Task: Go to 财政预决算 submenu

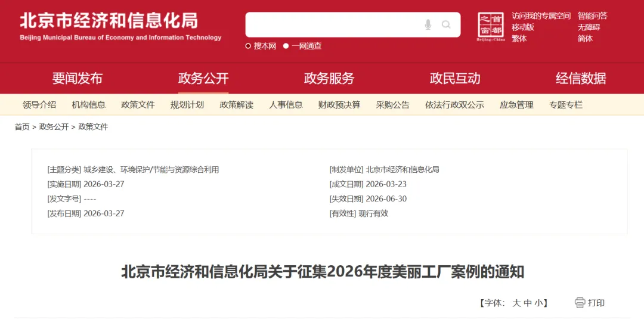Action: [x=339, y=105]
